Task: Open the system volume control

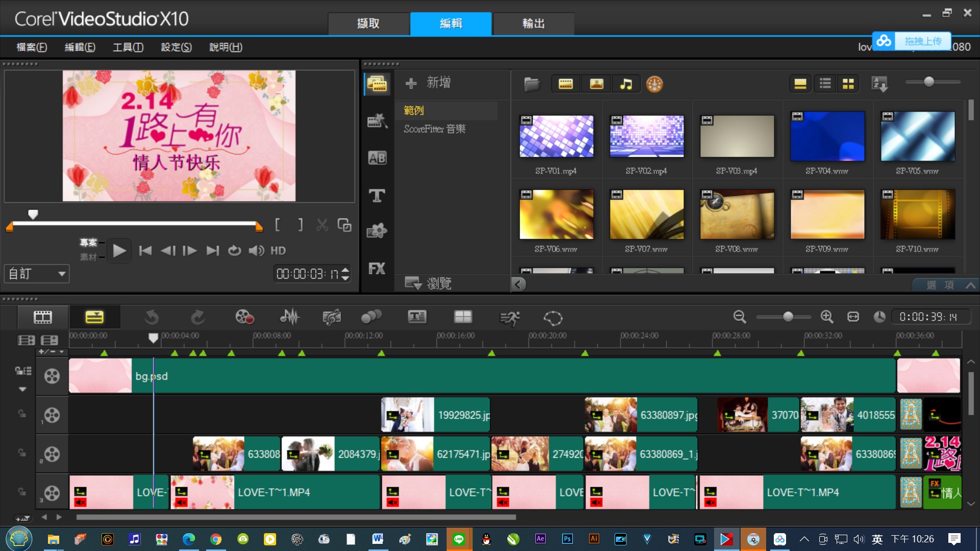Action: (x=256, y=251)
